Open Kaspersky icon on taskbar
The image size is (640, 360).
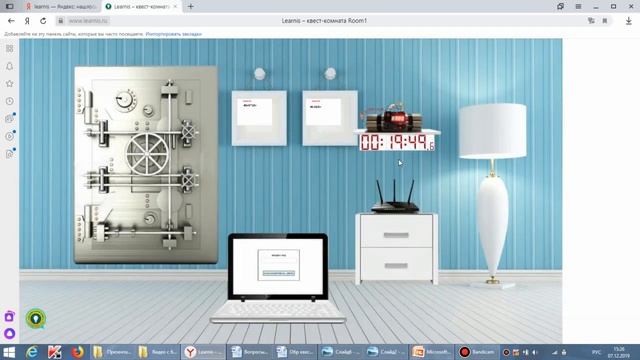[55, 352]
